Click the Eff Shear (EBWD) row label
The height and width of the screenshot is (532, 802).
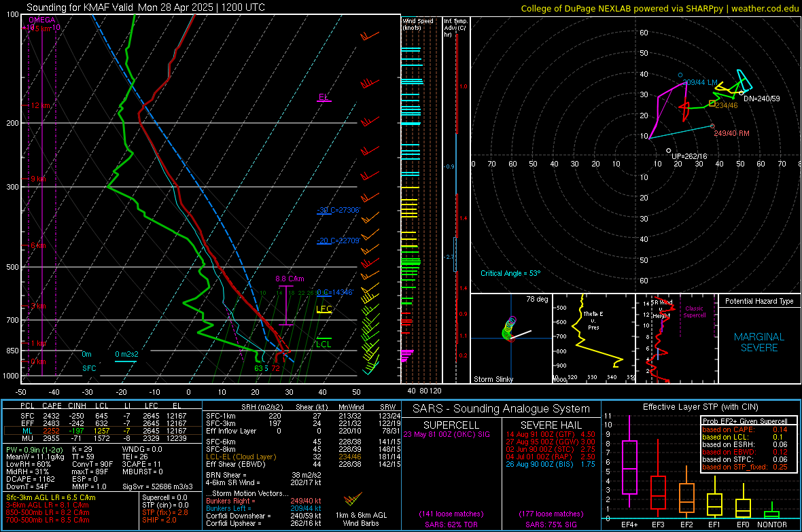coord(236,465)
